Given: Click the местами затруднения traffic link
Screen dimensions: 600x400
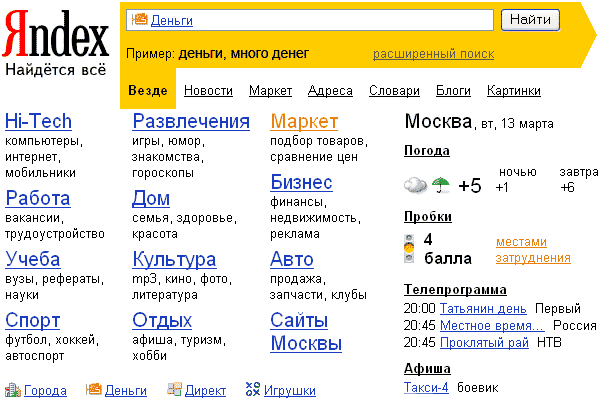Looking at the screenshot, I should pyautogui.click(x=533, y=250).
